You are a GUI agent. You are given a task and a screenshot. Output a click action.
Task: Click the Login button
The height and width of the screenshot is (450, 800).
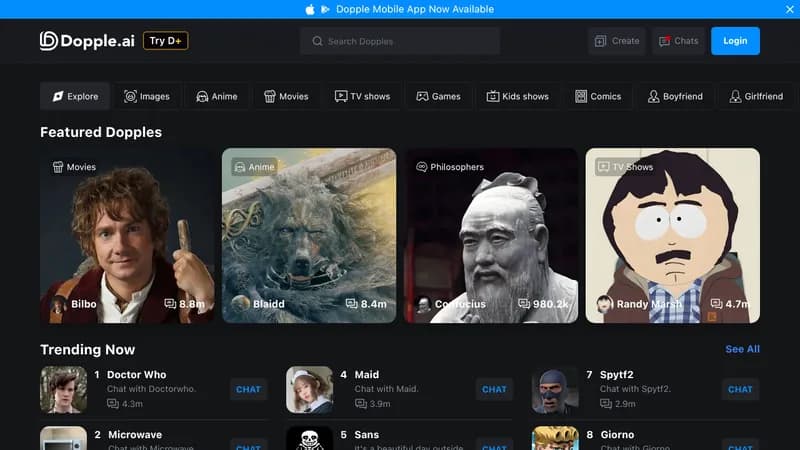click(735, 41)
